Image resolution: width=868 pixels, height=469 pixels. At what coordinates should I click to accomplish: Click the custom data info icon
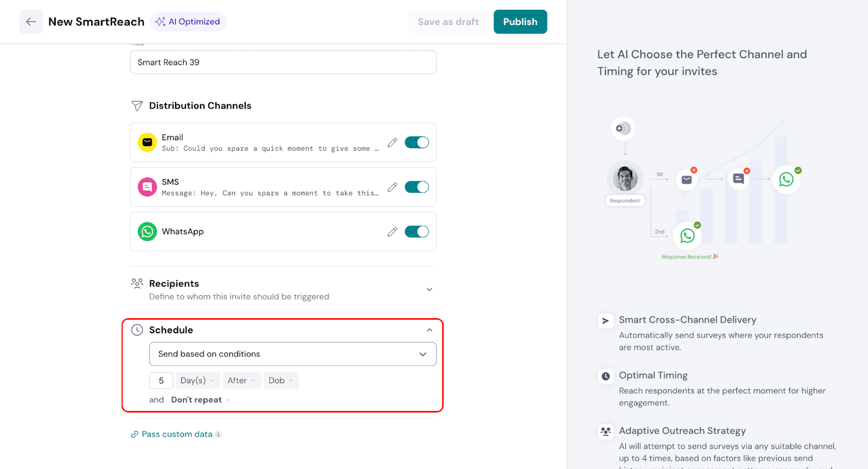[x=219, y=434]
